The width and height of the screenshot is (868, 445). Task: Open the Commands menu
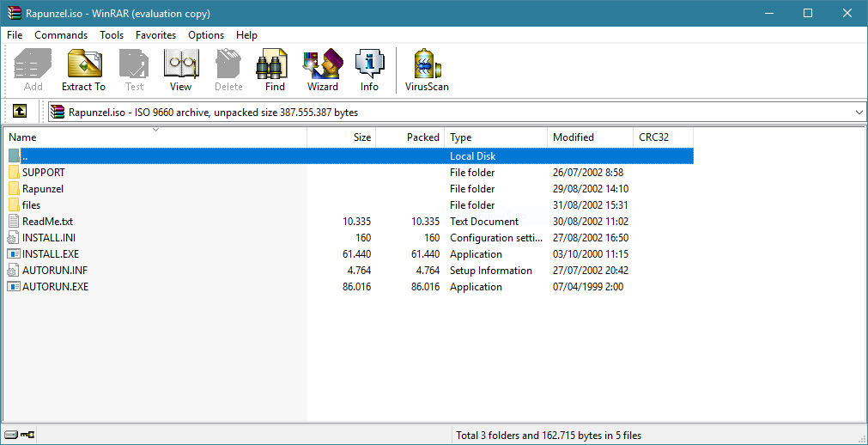pos(61,35)
